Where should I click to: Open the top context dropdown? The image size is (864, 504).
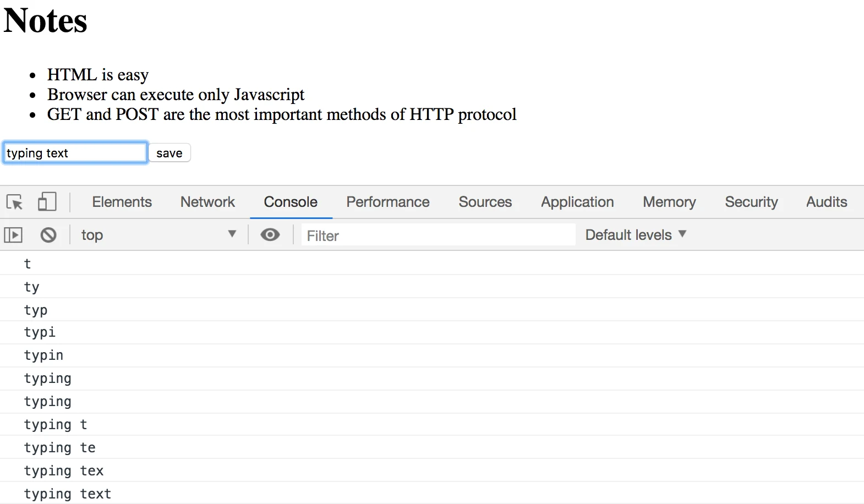click(x=158, y=235)
